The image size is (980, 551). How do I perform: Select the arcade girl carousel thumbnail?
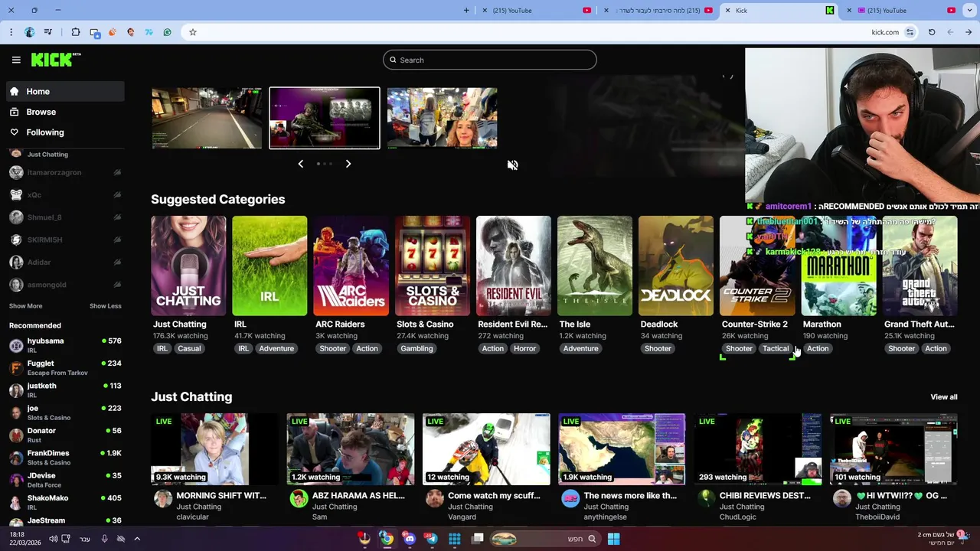(442, 118)
